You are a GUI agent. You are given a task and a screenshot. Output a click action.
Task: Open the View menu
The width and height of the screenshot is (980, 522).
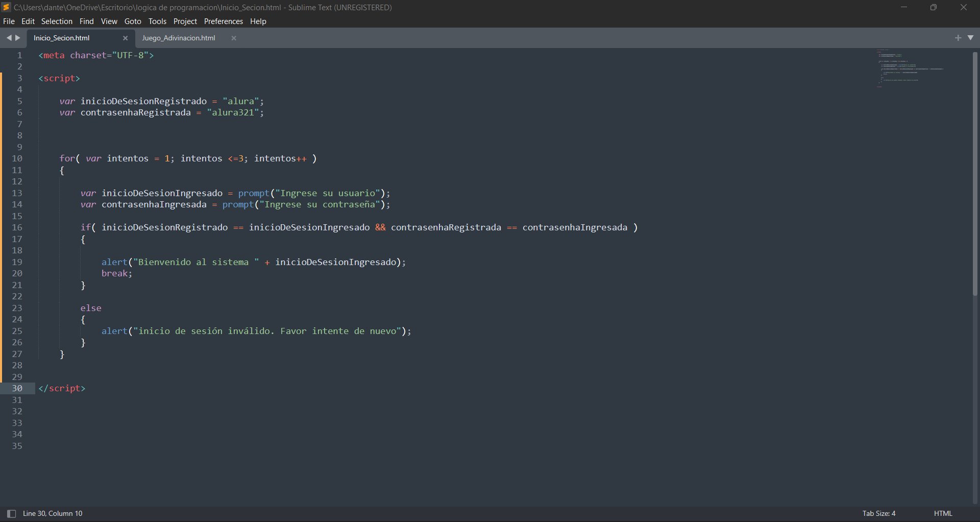109,21
